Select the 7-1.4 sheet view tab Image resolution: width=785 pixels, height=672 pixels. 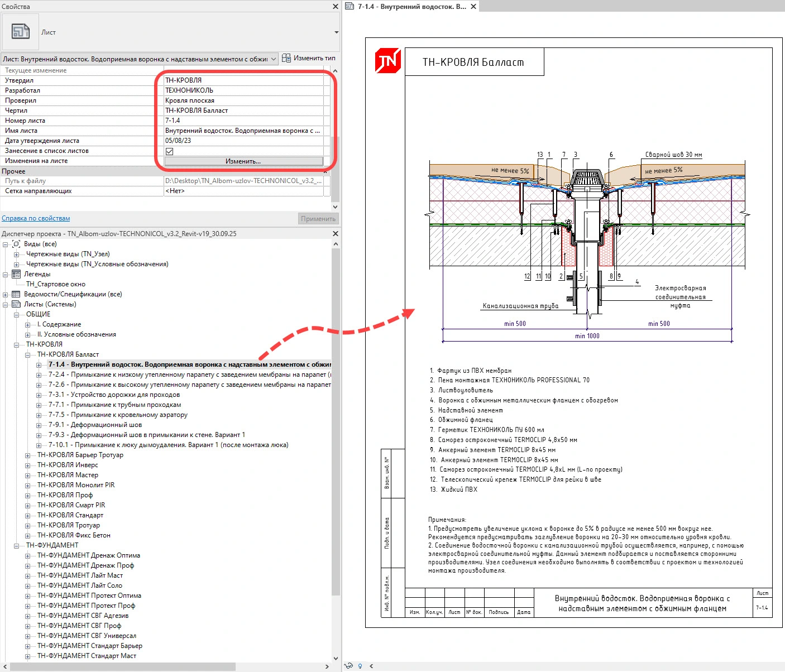(411, 7)
